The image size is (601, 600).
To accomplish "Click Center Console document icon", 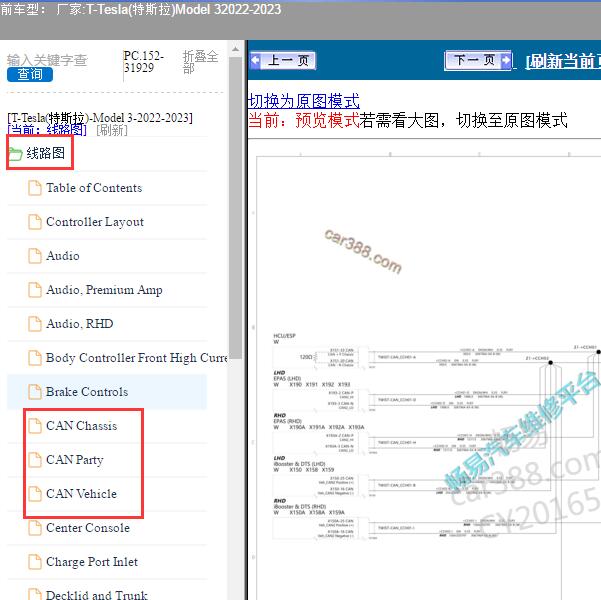I will (x=35, y=528).
